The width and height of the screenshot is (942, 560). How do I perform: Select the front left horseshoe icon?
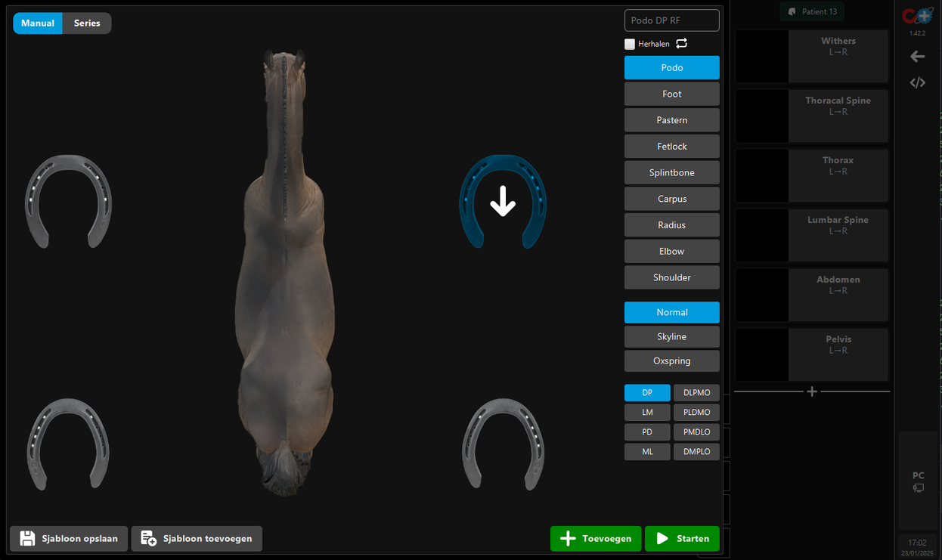coord(68,201)
